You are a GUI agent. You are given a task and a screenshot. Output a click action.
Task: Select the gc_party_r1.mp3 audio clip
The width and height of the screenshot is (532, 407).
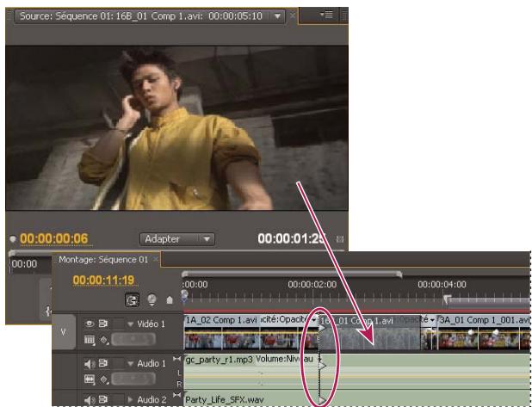356,372
